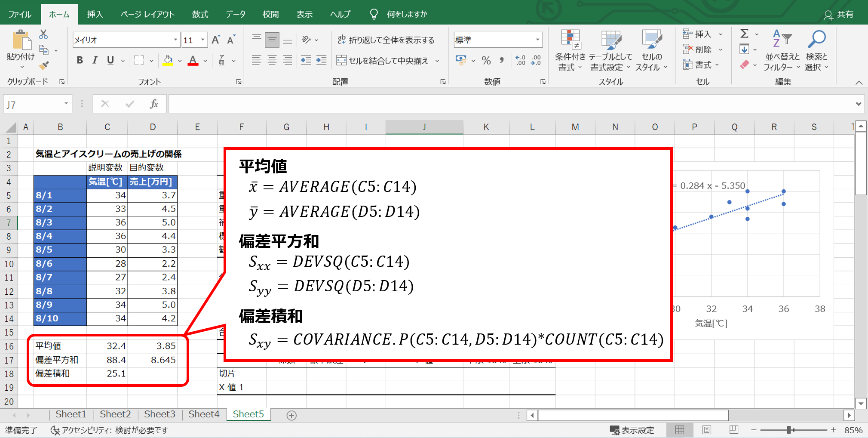Open the font name dropdown メイリオ
The image size is (868, 438).
click(x=175, y=40)
